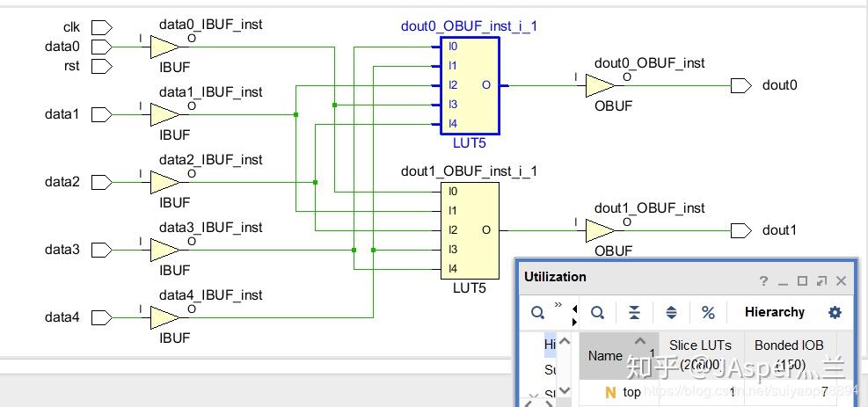
Task: Click Bonded IOB column header
Action: click(x=789, y=355)
